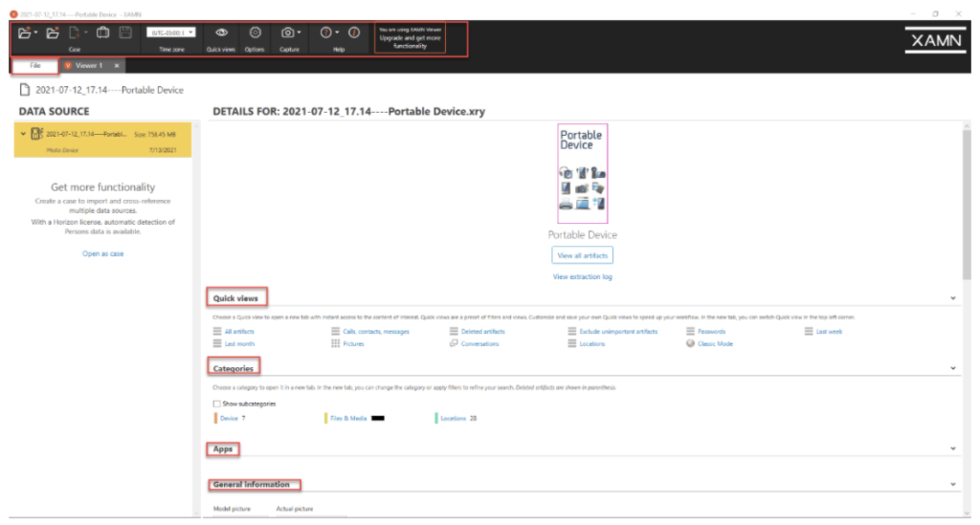The image size is (980, 525).
Task: Open the Time zone dropdown
Action: pos(170,33)
